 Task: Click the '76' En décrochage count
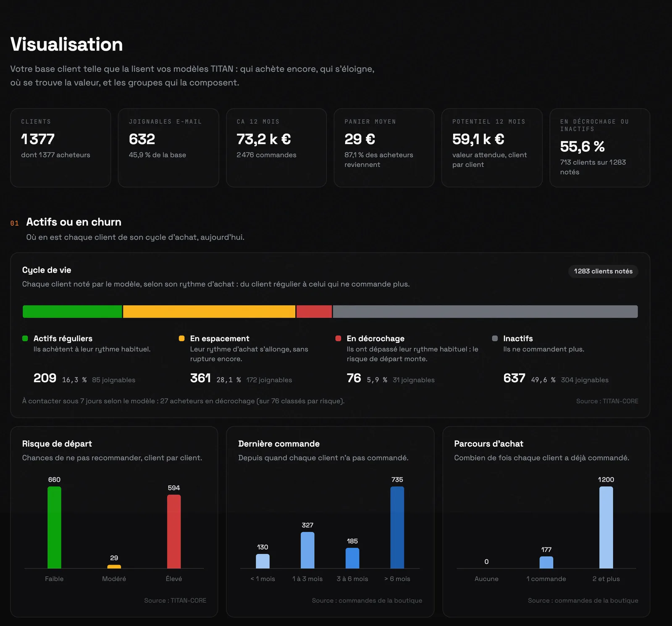pyautogui.click(x=354, y=378)
